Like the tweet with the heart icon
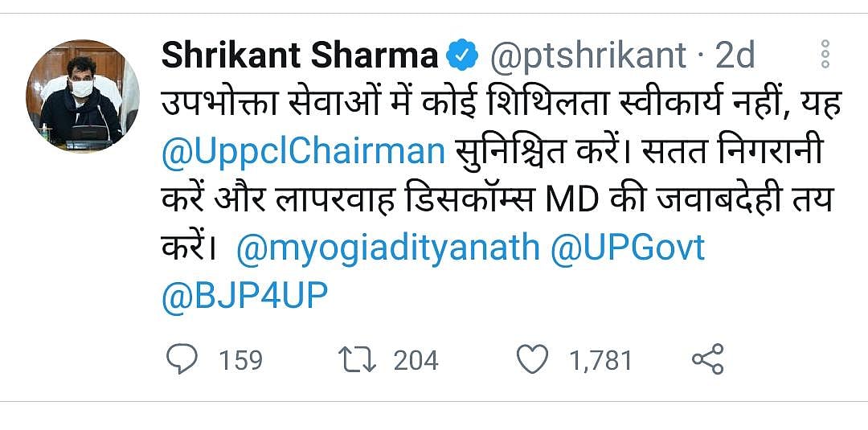 coord(531,359)
